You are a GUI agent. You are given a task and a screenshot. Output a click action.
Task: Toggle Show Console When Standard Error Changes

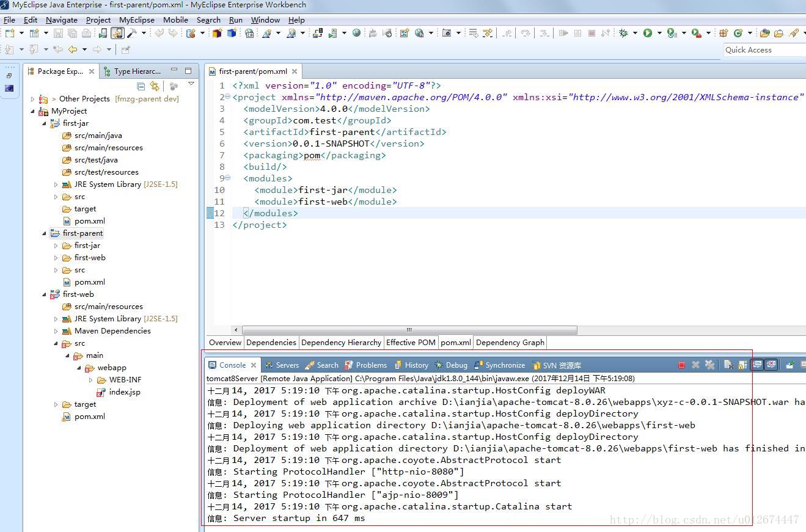(771, 365)
